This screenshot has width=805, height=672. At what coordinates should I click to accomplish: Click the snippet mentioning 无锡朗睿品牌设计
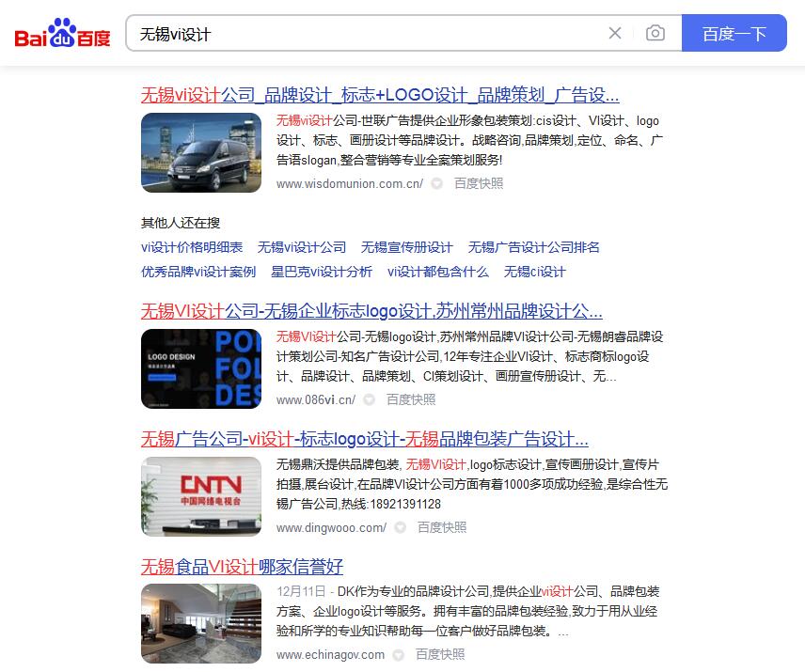point(470,356)
